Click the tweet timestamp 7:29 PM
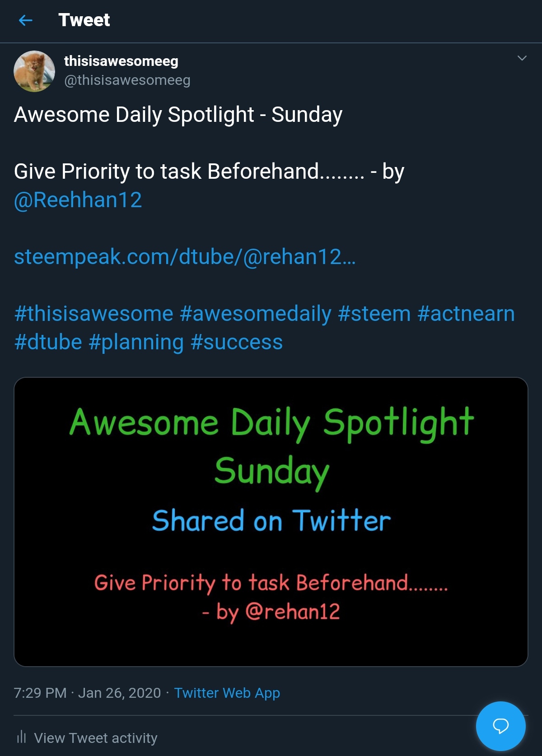The width and height of the screenshot is (542, 756). [40, 693]
